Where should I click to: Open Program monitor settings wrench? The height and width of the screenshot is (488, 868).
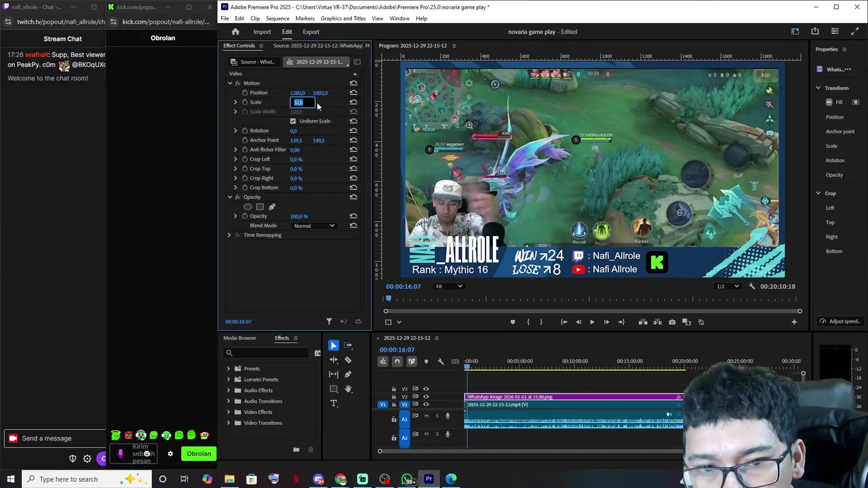tap(751, 286)
